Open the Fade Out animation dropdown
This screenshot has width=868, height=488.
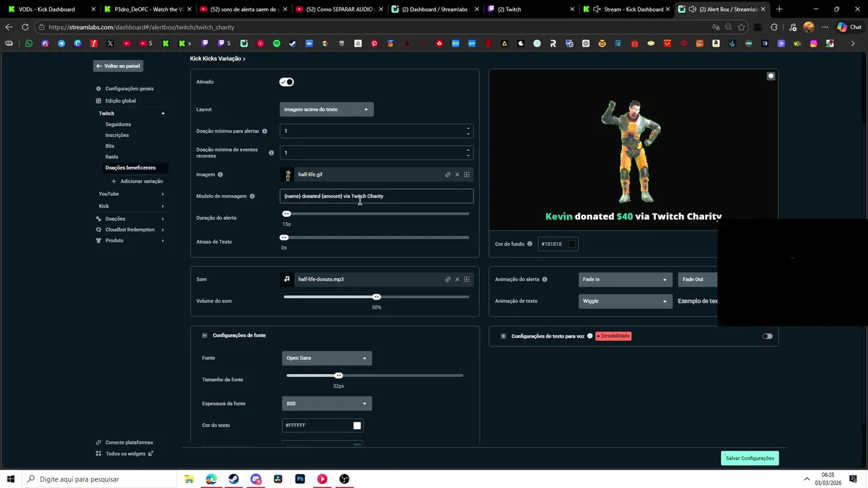coord(698,279)
